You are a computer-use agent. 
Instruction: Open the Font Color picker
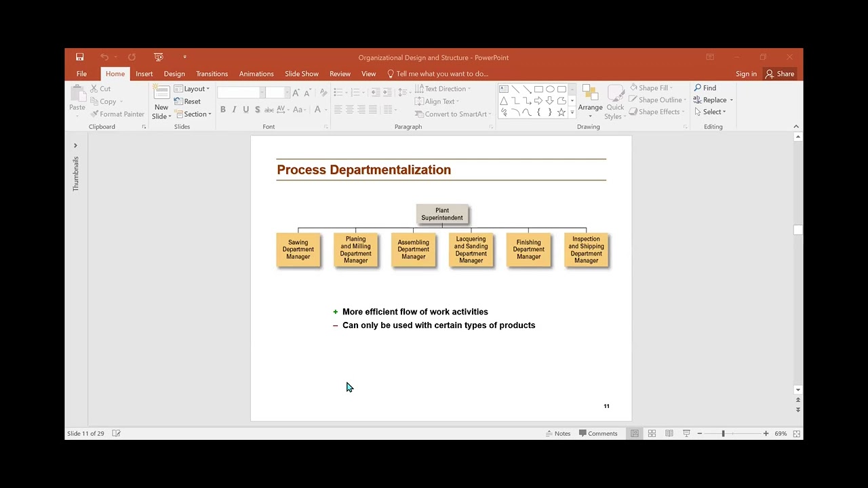point(319,110)
